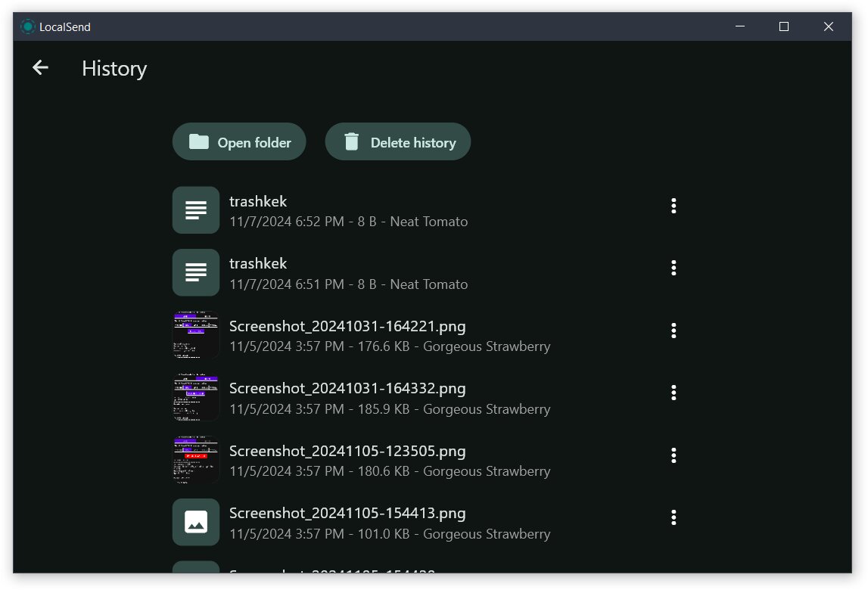Open options menu for Screenshot_20241105-123505.png

point(674,455)
